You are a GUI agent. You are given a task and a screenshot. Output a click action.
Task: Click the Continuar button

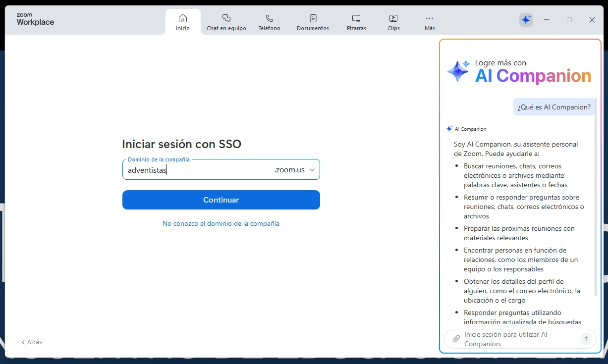[221, 200]
